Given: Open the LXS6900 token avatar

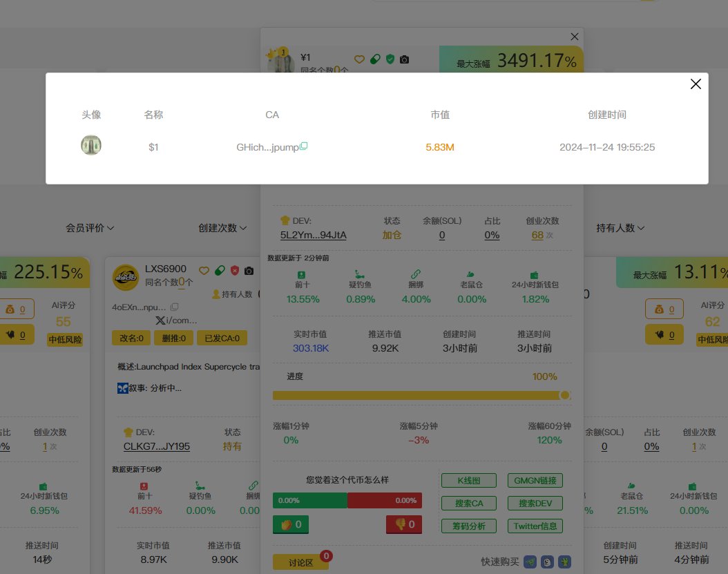Looking at the screenshot, I should [126, 277].
